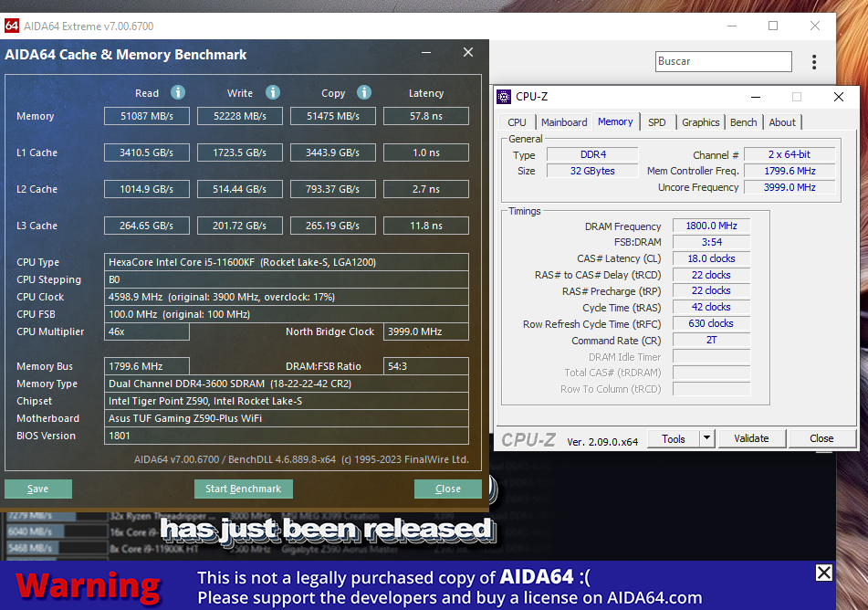The width and height of the screenshot is (868, 610).
Task: Click the Row Refresh Cycle Time value 630 clocks
Action: tap(711, 323)
